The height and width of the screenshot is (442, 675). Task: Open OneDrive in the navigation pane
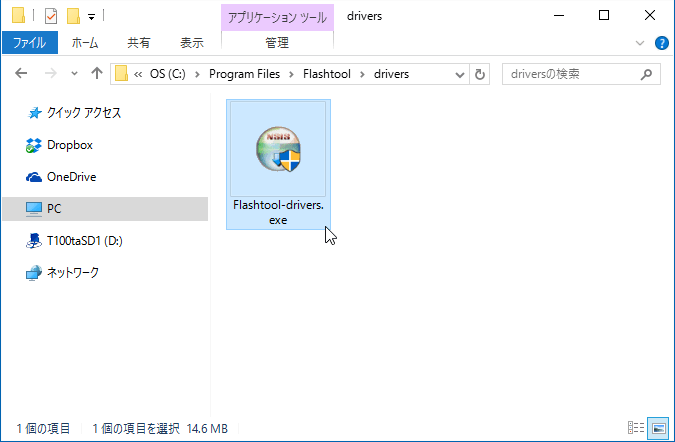tap(71, 177)
